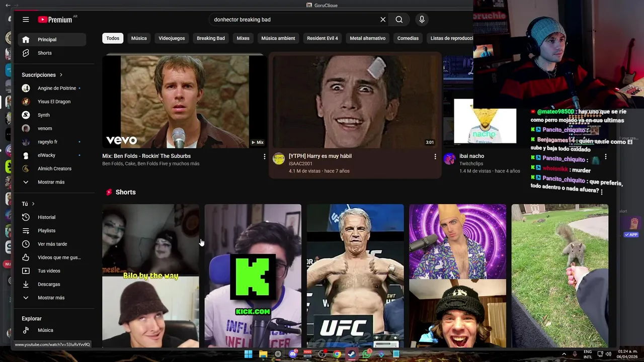Select the Metal alternativo filter chip
The image size is (644, 362).
coord(368,38)
